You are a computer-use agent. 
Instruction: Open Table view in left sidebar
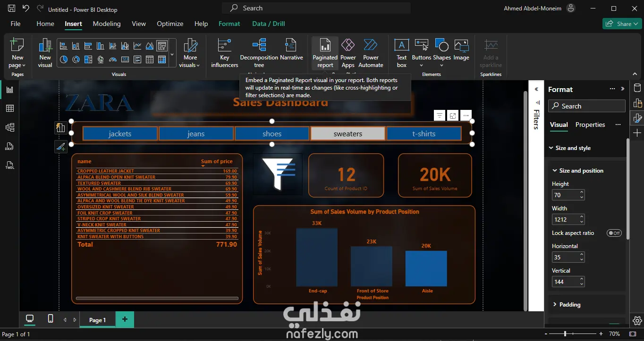point(10,108)
